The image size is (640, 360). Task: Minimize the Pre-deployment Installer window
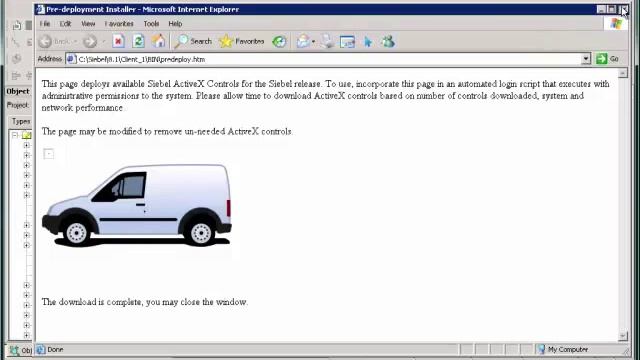[x=602, y=9]
